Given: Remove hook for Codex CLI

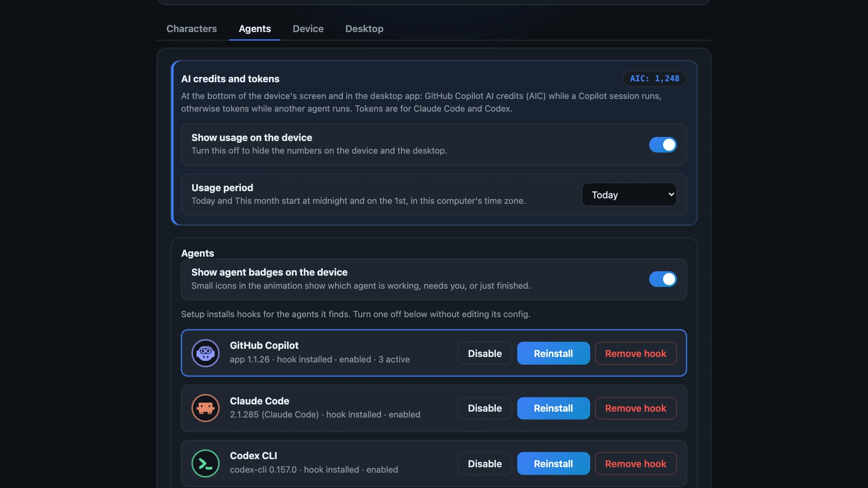Looking at the screenshot, I should click(x=636, y=464).
